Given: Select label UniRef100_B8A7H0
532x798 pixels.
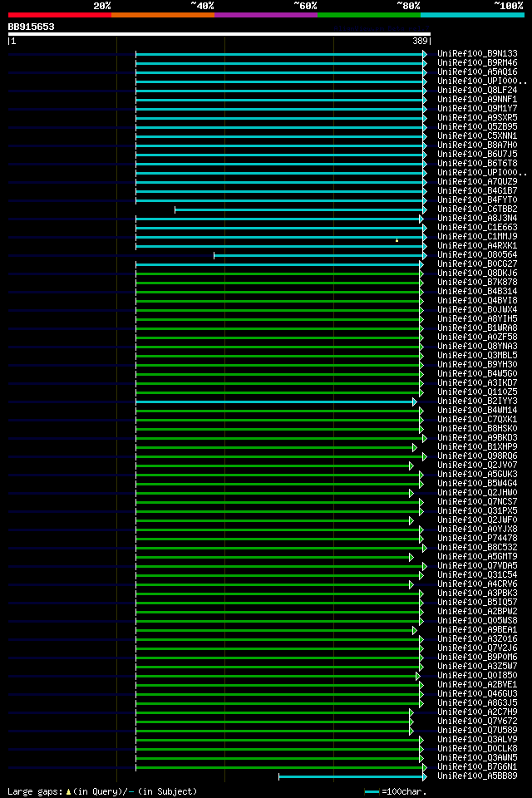Looking at the screenshot, I should click(x=477, y=145).
